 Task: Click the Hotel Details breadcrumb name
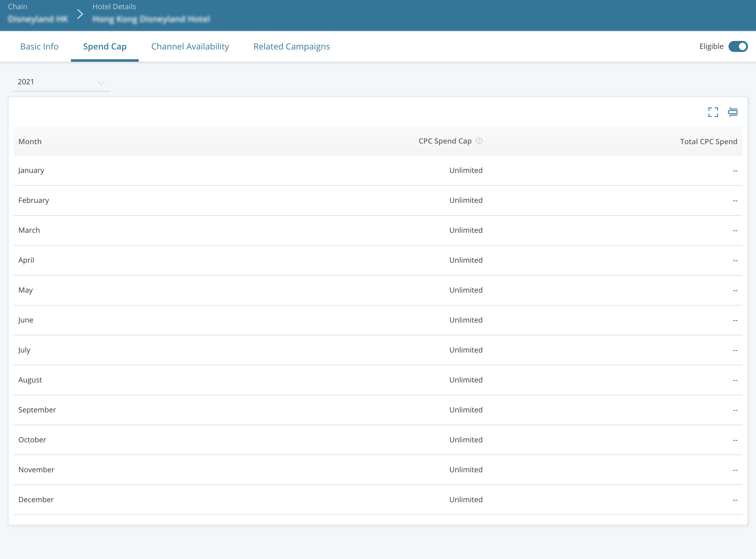[x=151, y=19]
